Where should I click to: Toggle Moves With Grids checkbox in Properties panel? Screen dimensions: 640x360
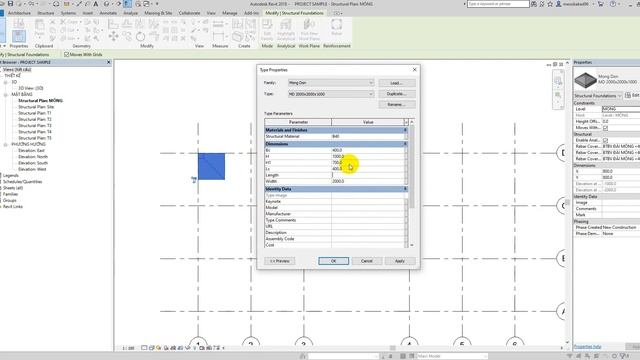[605, 128]
